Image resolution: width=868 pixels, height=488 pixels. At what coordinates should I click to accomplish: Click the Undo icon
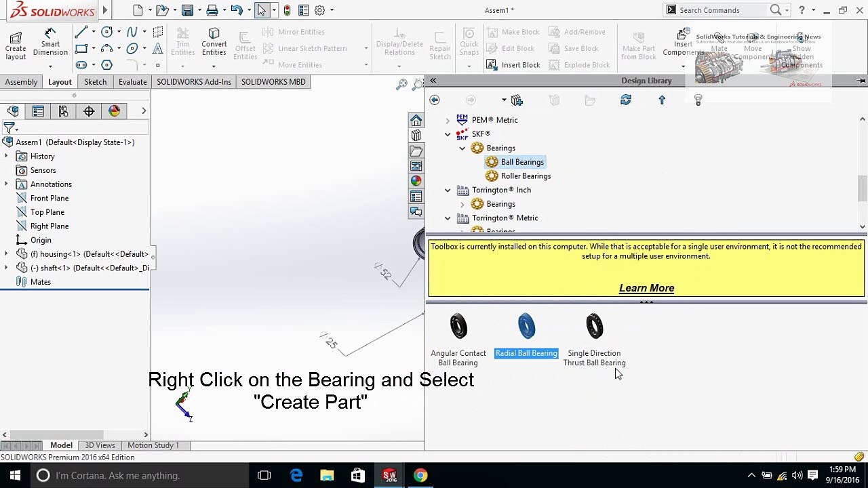pos(236,10)
